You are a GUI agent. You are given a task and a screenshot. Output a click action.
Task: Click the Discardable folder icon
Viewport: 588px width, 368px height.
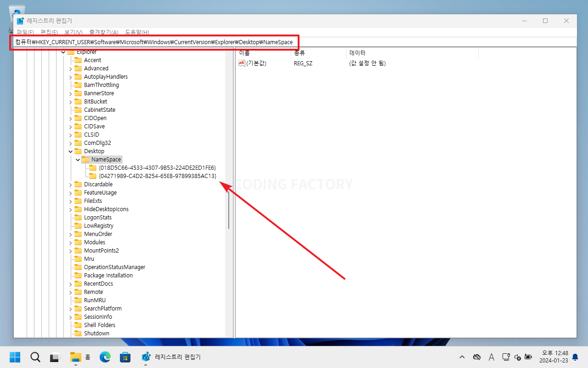click(78, 184)
